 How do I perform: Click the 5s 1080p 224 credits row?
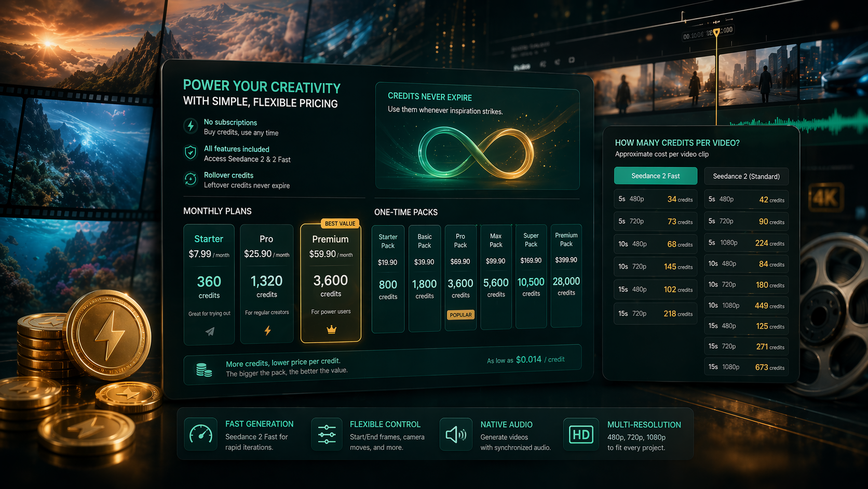[746, 243]
